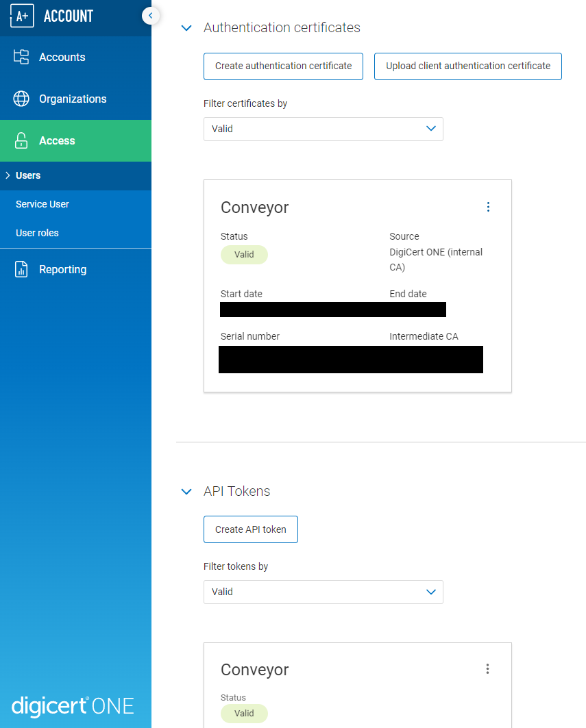Open the Accounts section icon
The image size is (586, 728).
(x=21, y=57)
